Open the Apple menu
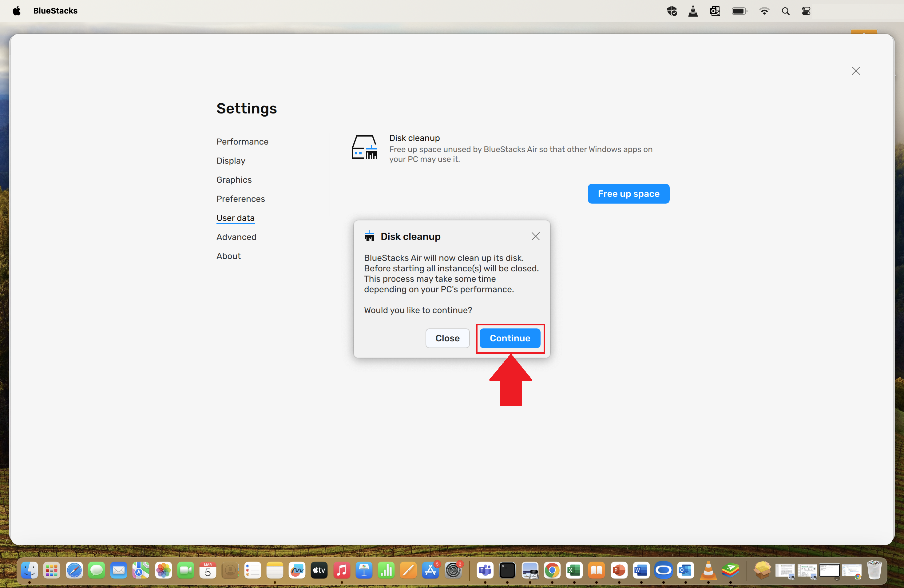The image size is (904, 588). click(x=16, y=11)
